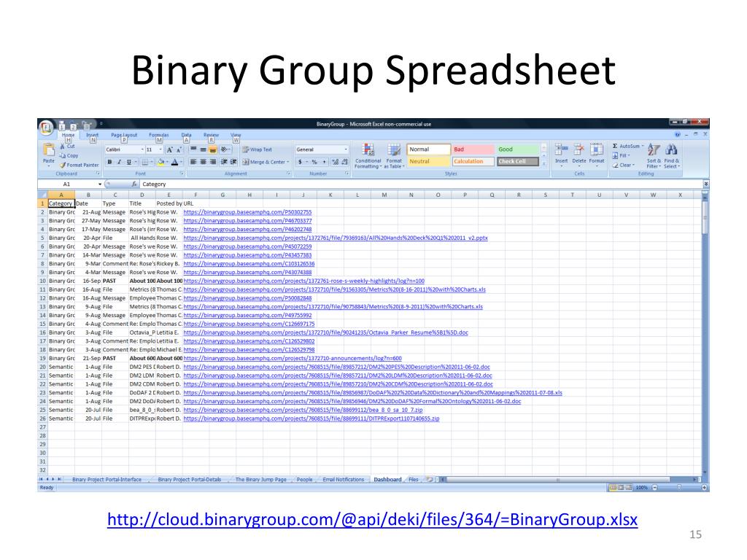
Task: Open Sort & Filter menu
Action: (x=654, y=156)
